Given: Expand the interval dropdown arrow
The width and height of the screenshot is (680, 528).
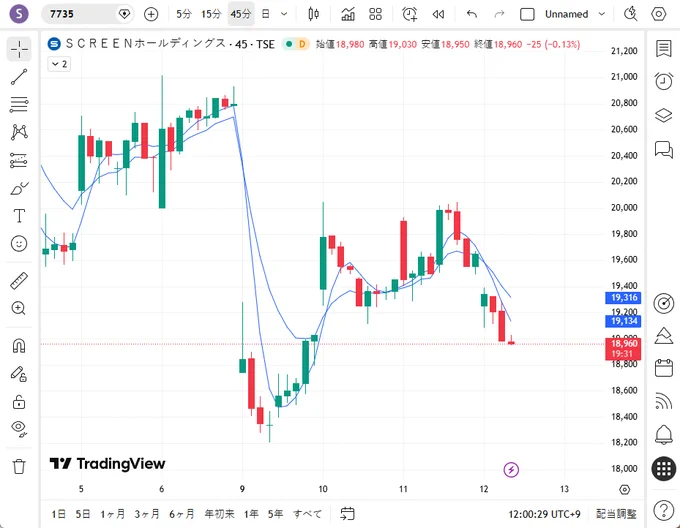Looking at the screenshot, I should tap(284, 14).
